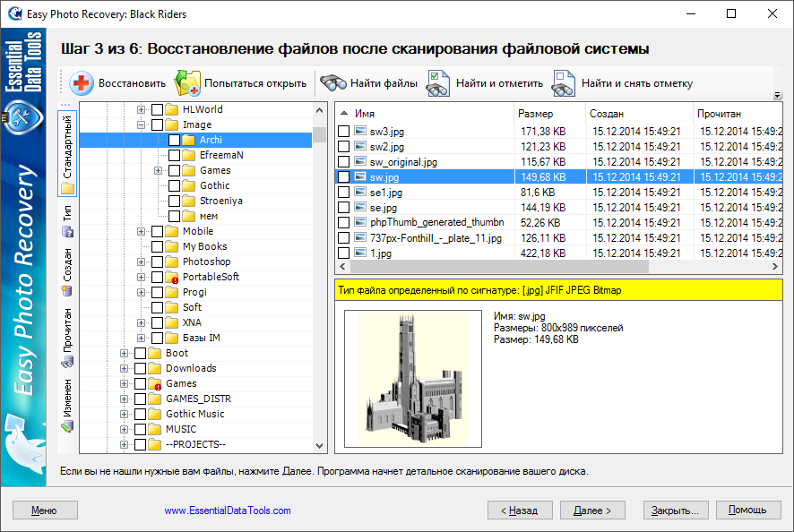Image resolution: width=794 pixels, height=532 pixels.
Task: Click the Найти и снять отметку icon
Action: pyautogui.click(x=563, y=83)
